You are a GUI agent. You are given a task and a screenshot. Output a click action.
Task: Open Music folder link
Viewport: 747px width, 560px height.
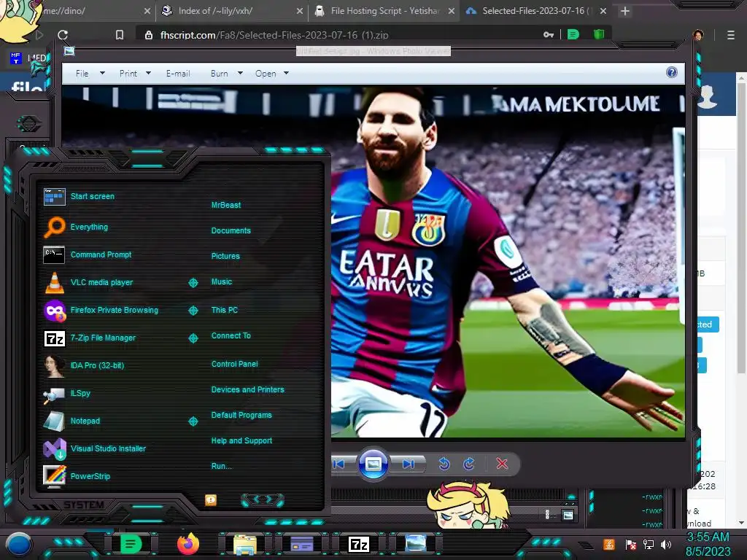point(222,282)
